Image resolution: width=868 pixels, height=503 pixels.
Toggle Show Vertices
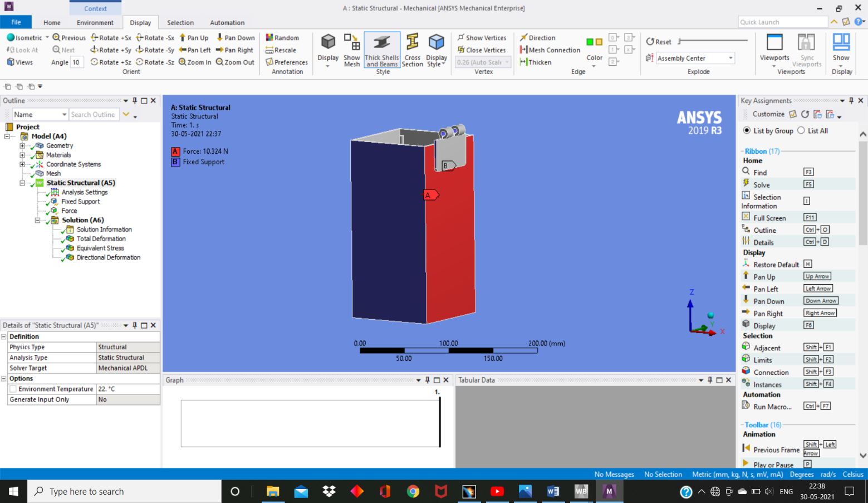point(482,38)
